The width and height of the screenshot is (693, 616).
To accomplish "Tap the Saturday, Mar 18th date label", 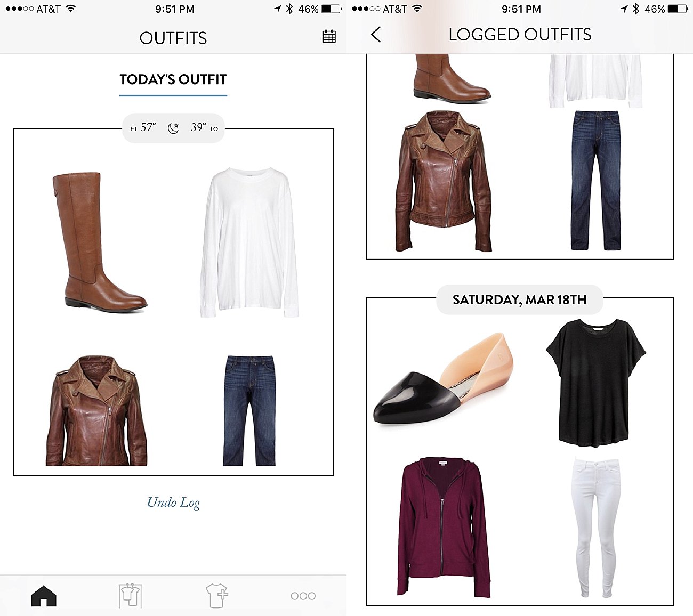I will click(x=520, y=299).
